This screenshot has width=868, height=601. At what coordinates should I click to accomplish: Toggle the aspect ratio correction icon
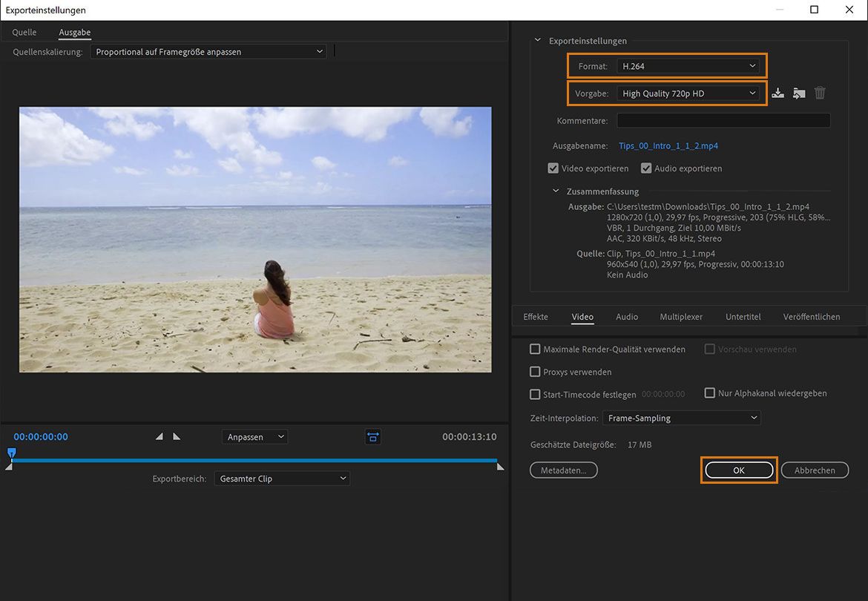[x=372, y=436]
